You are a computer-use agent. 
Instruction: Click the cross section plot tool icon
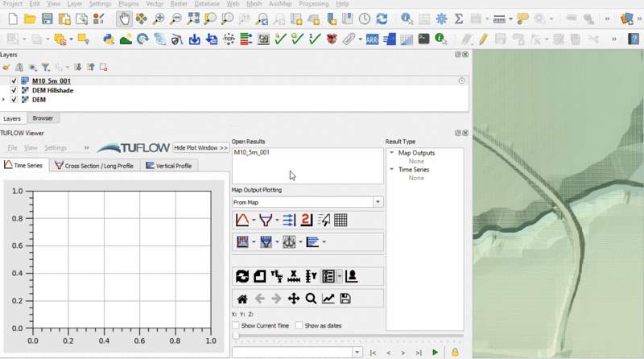(265, 220)
